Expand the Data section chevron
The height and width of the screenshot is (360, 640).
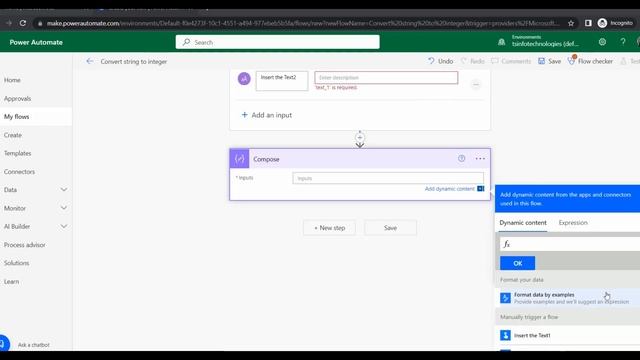(x=64, y=190)
